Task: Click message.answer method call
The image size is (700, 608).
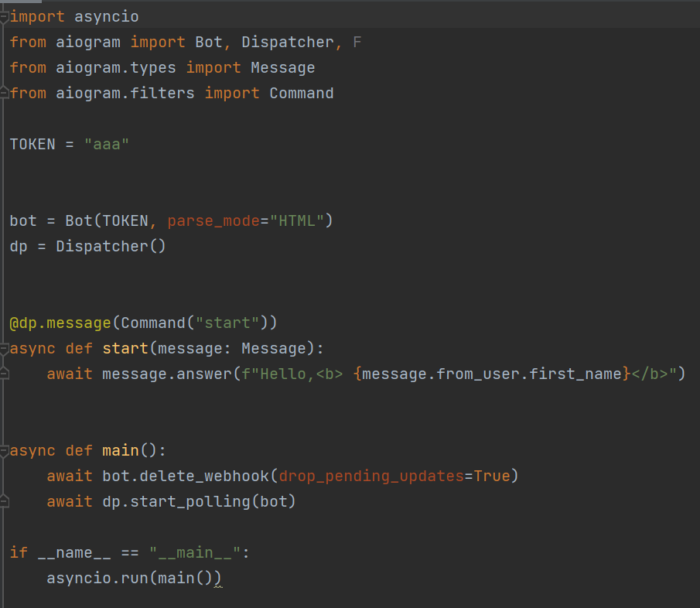Action: click(x=167, y=374)
